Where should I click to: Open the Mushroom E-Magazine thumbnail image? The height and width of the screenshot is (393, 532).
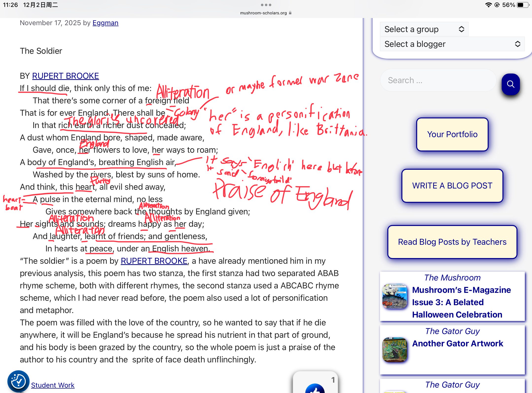pyautogui.click(x=395, y=296)
